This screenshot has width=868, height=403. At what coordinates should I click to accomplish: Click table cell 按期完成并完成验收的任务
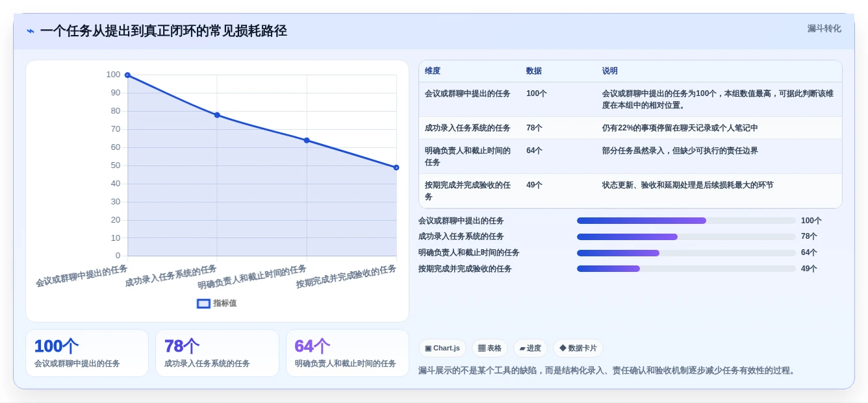tap(468, 191)
